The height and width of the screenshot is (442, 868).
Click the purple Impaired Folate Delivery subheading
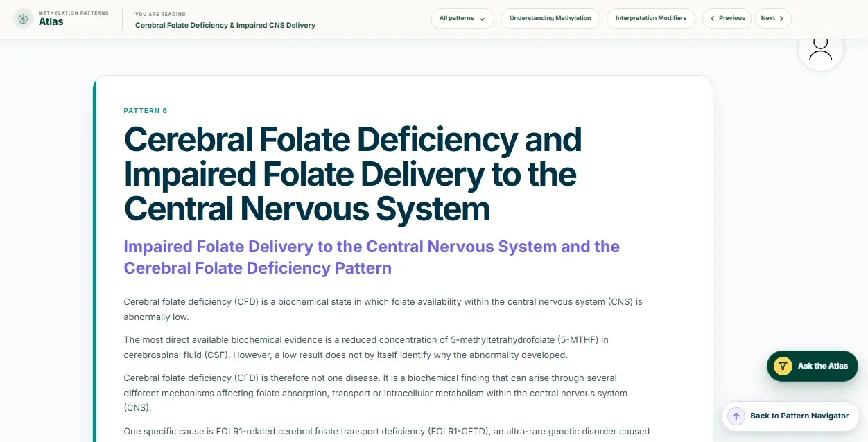(x=372, y=257)
